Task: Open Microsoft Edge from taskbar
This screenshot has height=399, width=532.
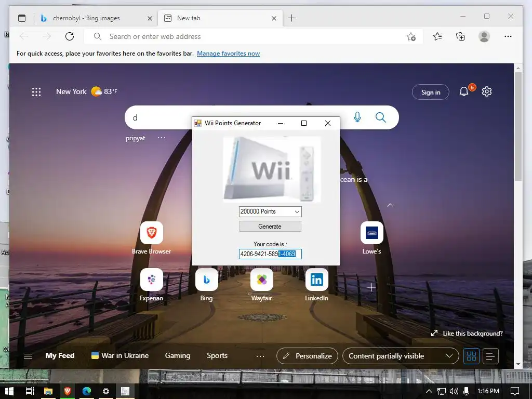Action: pos(87,391)
